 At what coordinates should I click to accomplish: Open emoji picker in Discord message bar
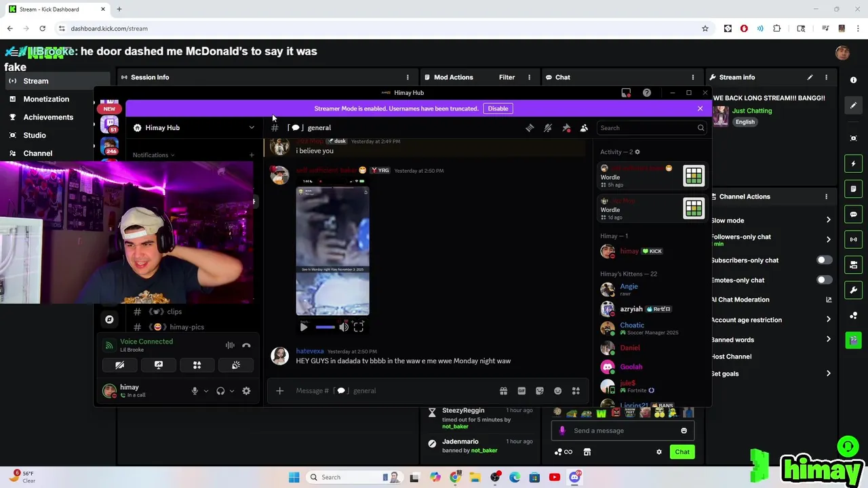(x=558, y=390)
